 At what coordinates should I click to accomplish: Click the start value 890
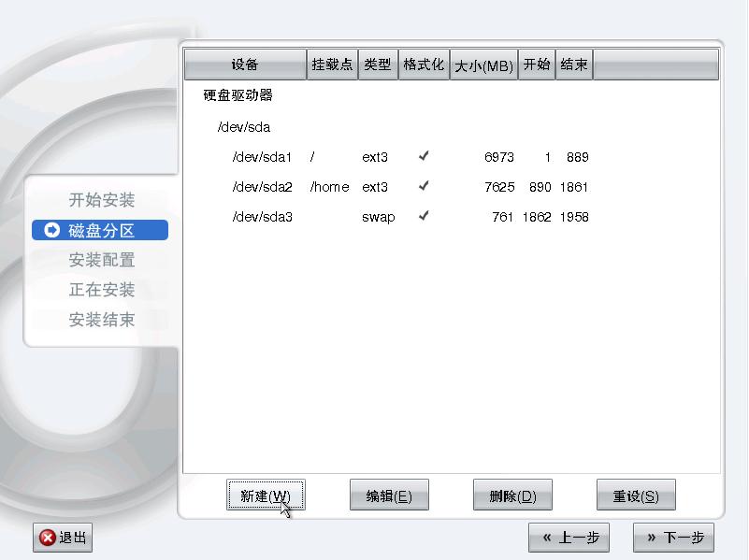(540, 187)
